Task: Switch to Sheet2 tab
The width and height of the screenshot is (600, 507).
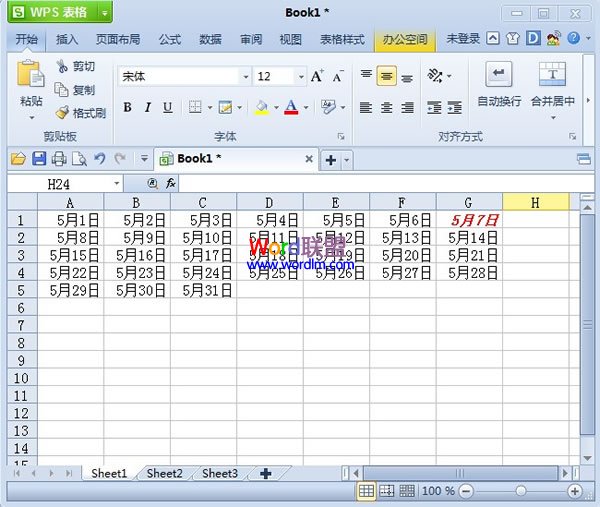Action: 164,473
